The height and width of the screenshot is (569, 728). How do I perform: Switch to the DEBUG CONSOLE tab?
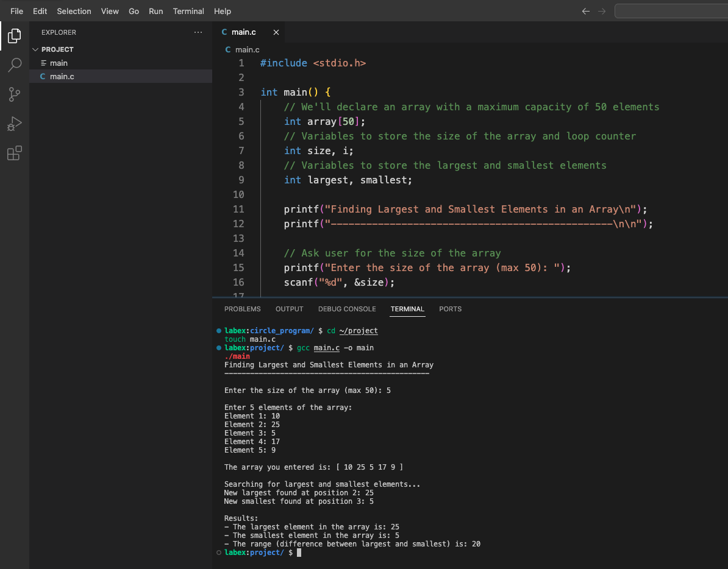coord(346,309)
